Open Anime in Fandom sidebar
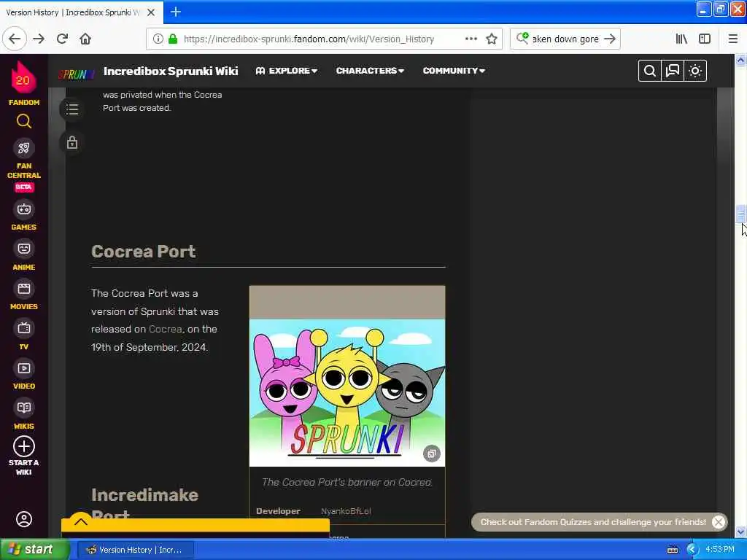 (x=24, y=255)
